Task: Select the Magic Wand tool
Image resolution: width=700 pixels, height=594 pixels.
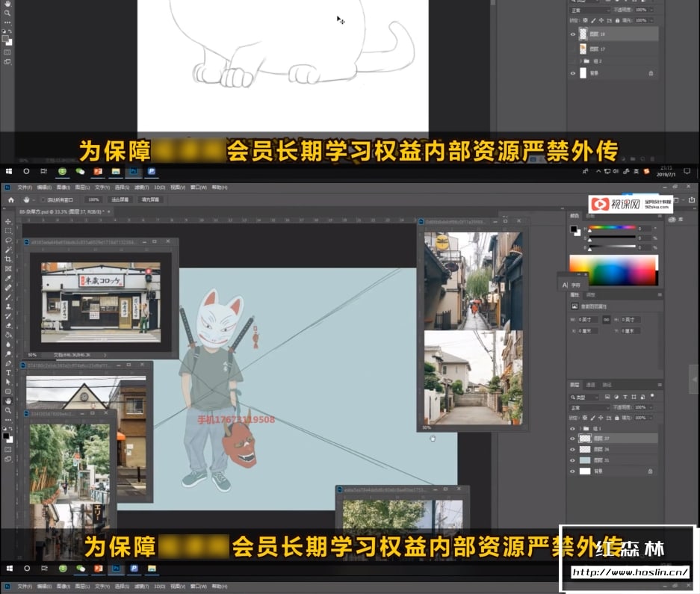Action: [x=8, y=250]
